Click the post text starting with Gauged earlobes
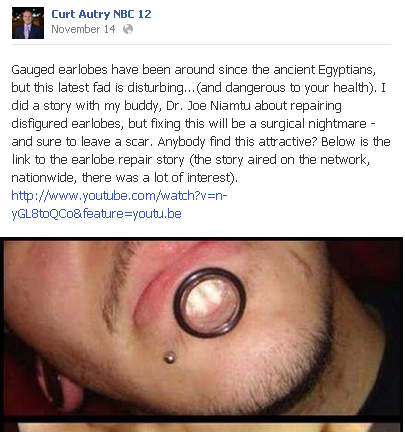The height and width of the screenshot is (432, 405). (x=200, y=123)
